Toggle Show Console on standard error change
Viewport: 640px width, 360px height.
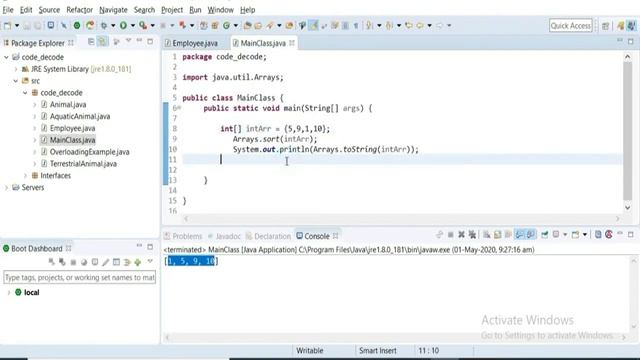point(531,234)
